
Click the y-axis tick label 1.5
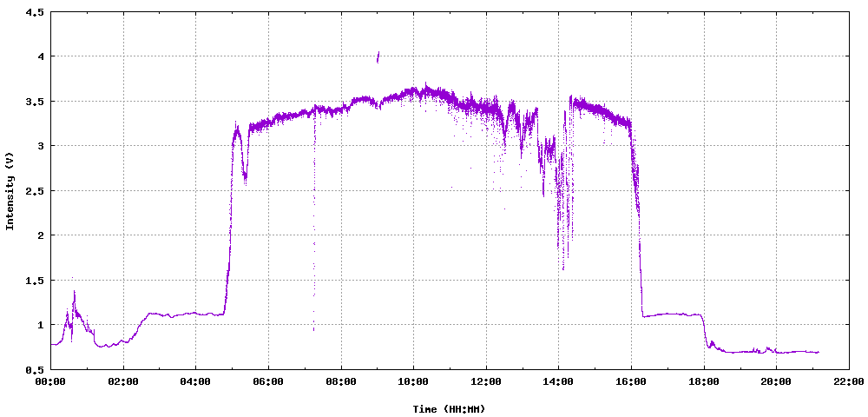[35, 280]
